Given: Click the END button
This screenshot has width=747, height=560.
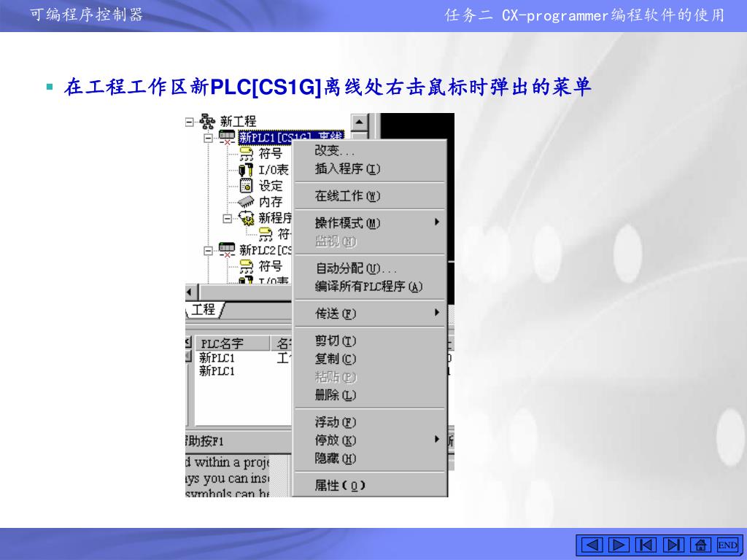Looking at the screenshot, I should [x=727, y=544].
